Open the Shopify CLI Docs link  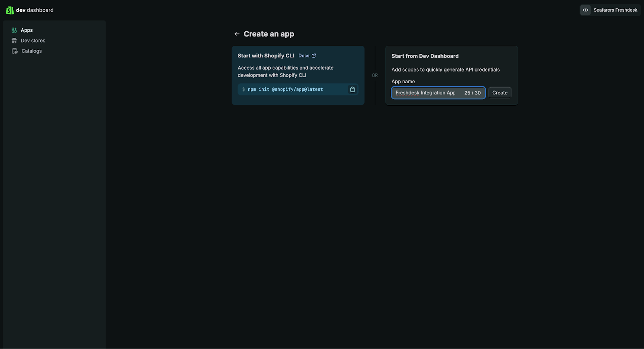pyautogui.click(x=304, y=55)
